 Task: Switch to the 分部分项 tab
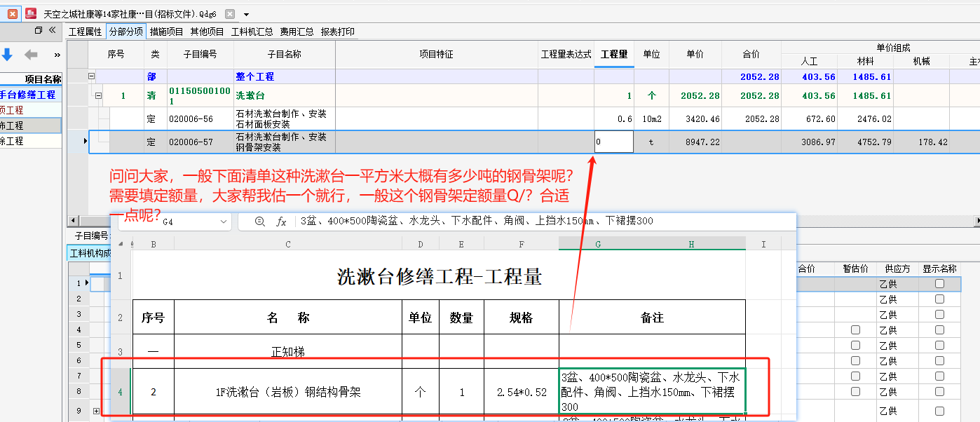pos(126,32)
